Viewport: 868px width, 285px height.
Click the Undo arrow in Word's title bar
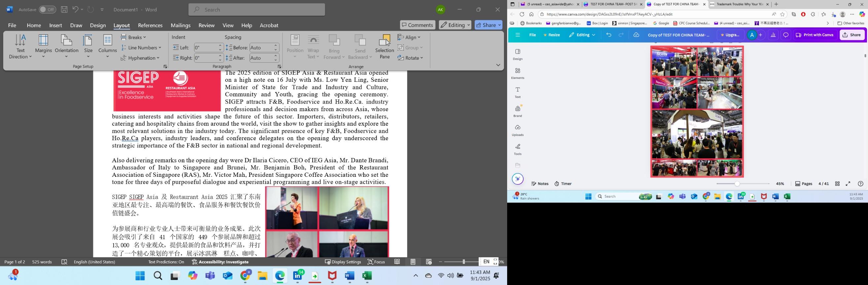(75, 10)
